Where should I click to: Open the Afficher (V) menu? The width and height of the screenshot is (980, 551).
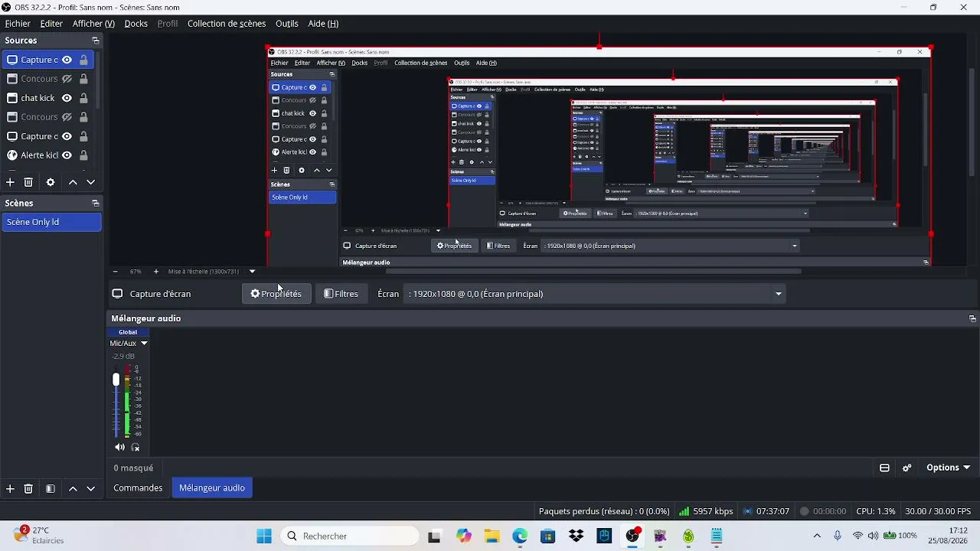(93, 24)
